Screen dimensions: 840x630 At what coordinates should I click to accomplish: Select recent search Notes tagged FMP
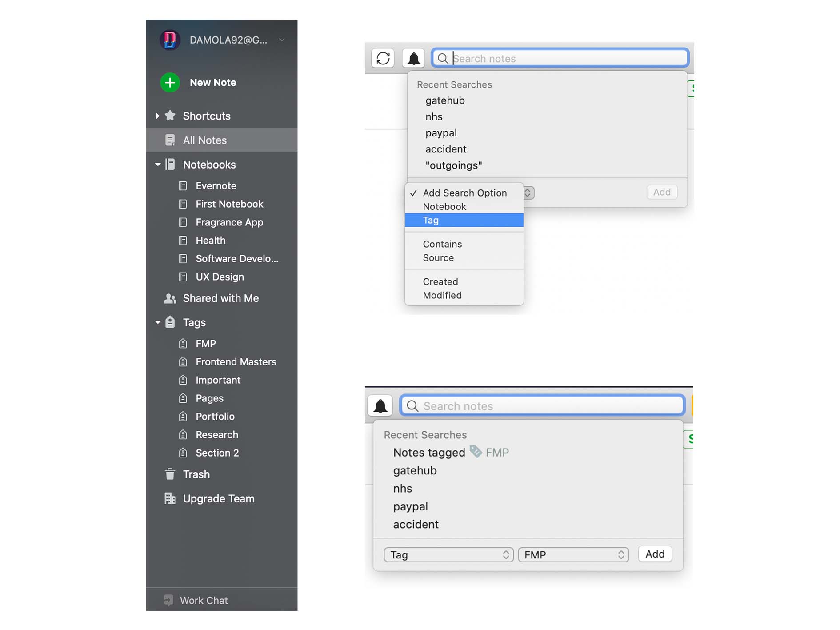(x=451, y=453)
